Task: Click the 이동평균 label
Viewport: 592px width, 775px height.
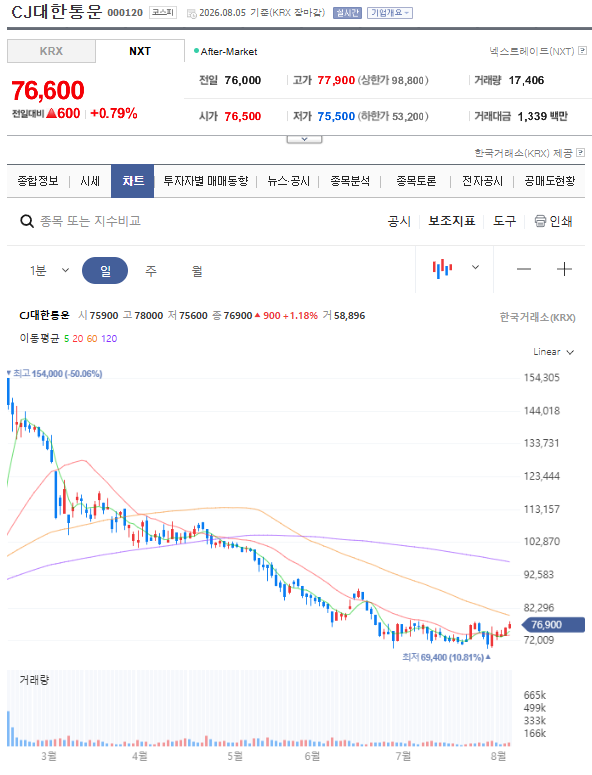Action: click(40, 339)
